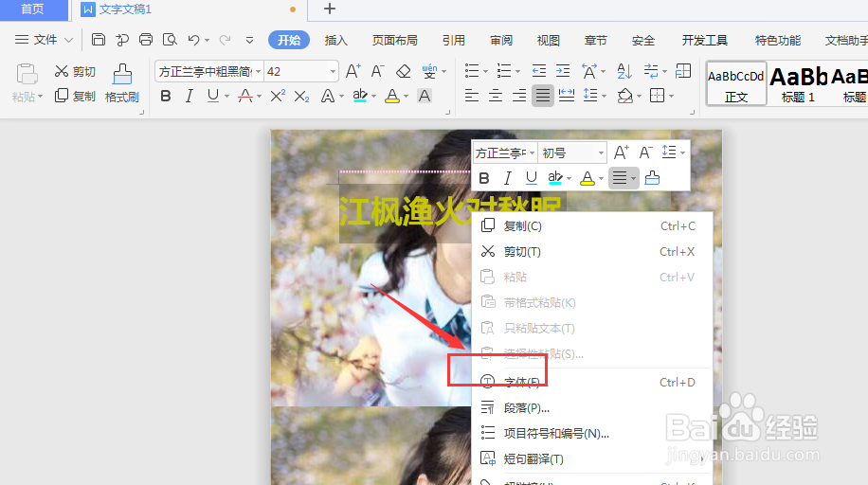Image resolution: width=868 pixels, height=485 pixels.
Task: Toggle Italic in the ribbon
Action: 190,96
